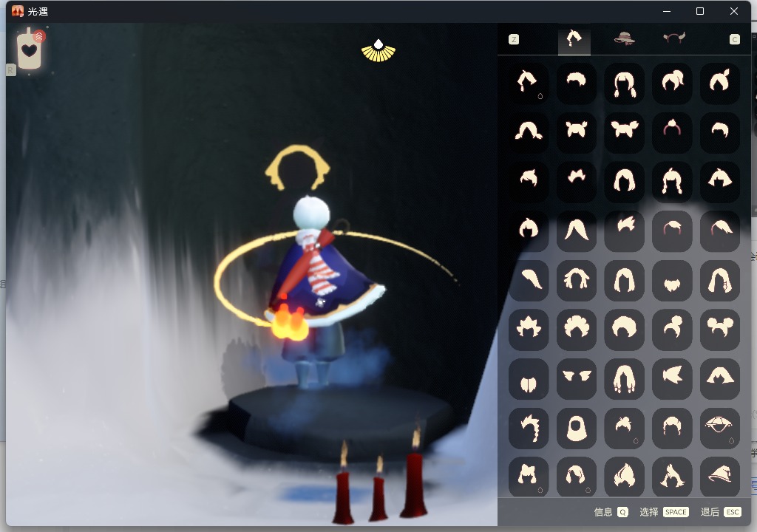Image resolution: width=757 pixels, height=532 pixels.
Task: Select the hairstyles tab
Action: tap(574, 38)
